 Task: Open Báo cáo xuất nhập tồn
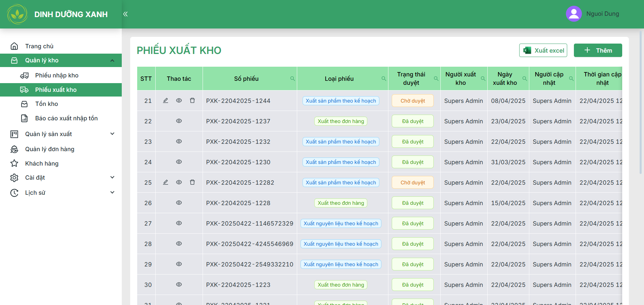(61, 118)
